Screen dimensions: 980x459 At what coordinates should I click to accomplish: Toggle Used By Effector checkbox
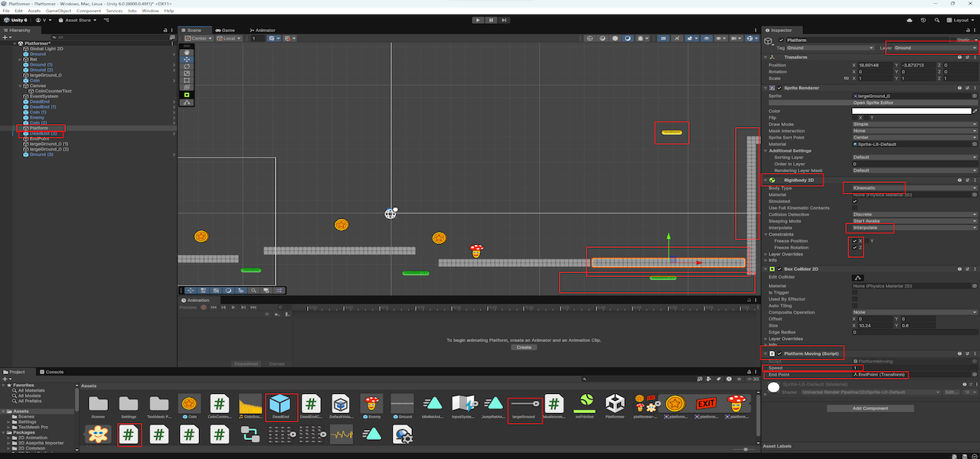click(855, 299)
